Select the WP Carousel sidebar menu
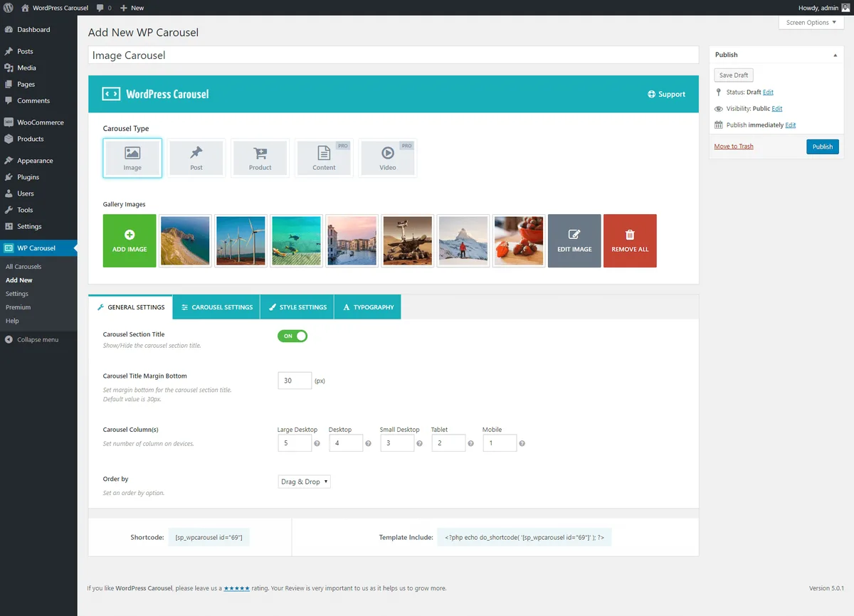Screen dimensions: 854x616 [38, 248]
